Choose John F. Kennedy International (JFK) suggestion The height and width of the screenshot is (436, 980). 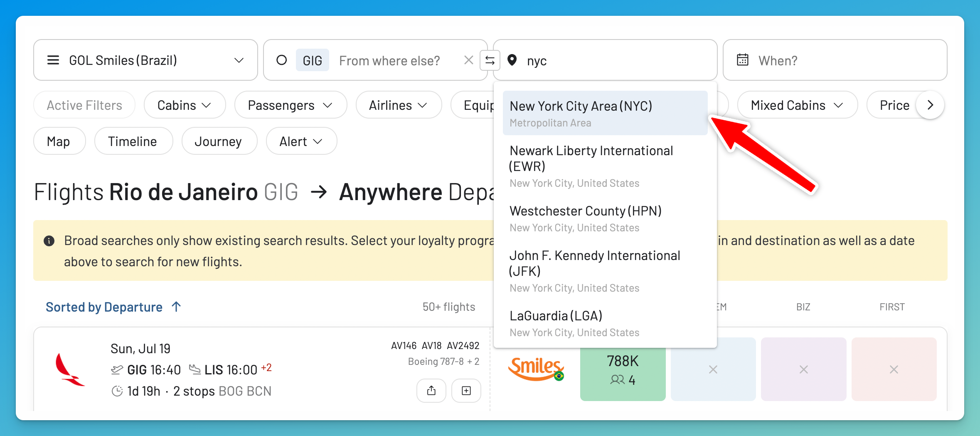point(605,271)
